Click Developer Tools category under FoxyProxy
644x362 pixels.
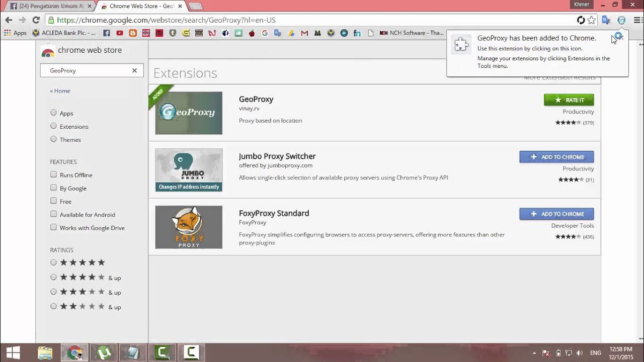[x=573, y=226]
